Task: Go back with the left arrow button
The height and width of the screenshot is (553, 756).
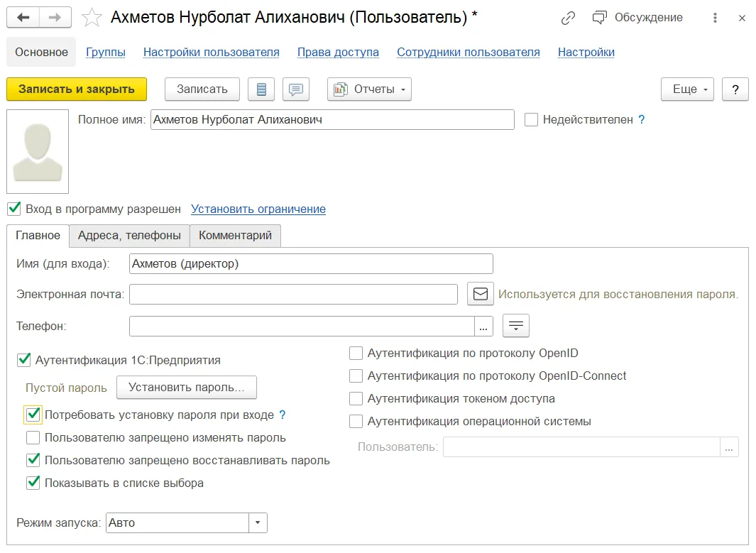Action: tap(23, 17)
